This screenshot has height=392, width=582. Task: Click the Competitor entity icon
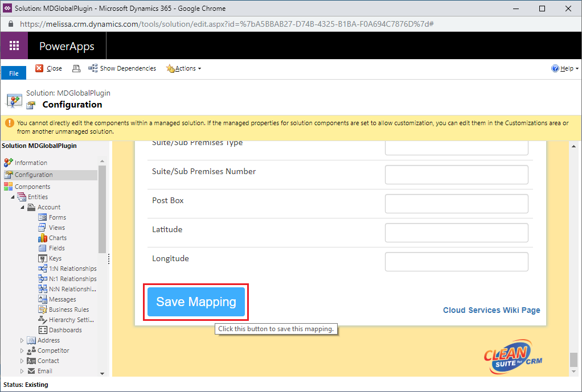click(x=31, y=350)
